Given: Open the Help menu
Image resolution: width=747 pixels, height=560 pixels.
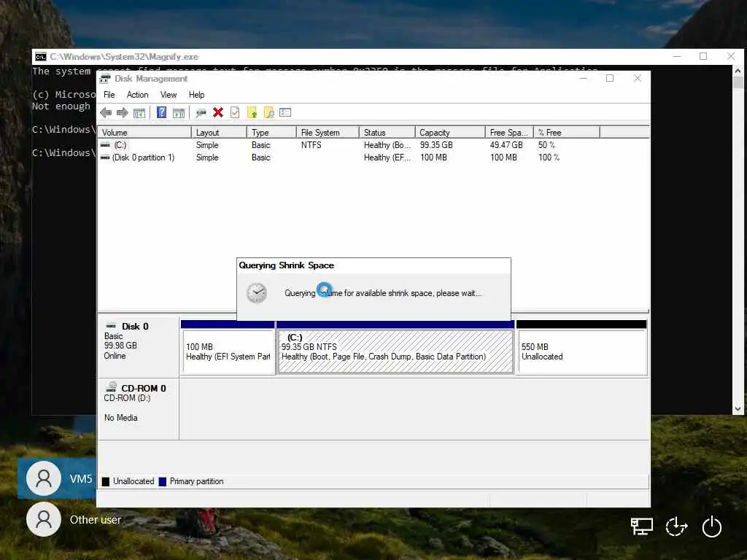Looking at the screenshot, I should pyautogui.click(x=196, y=95).
